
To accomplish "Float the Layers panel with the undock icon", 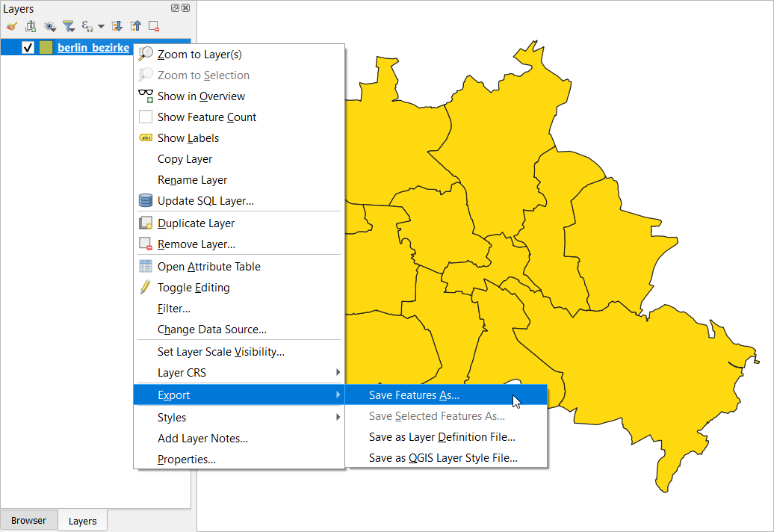I will pos(175,8).
